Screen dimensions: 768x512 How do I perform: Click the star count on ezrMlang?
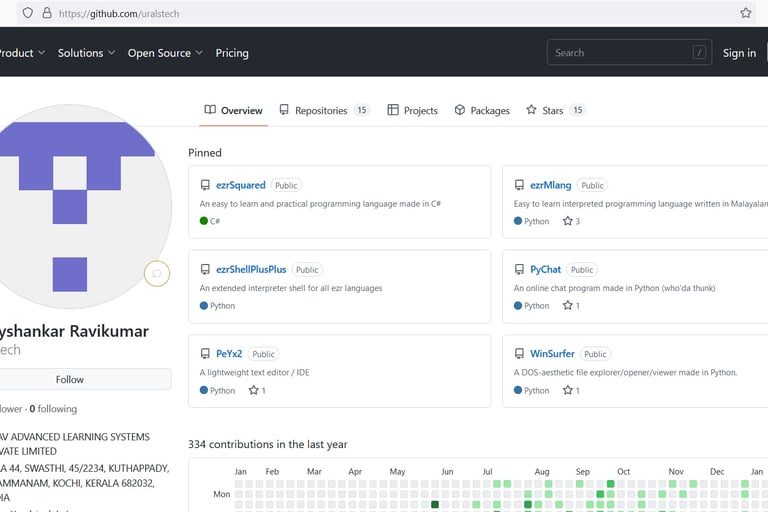(572, 221)
